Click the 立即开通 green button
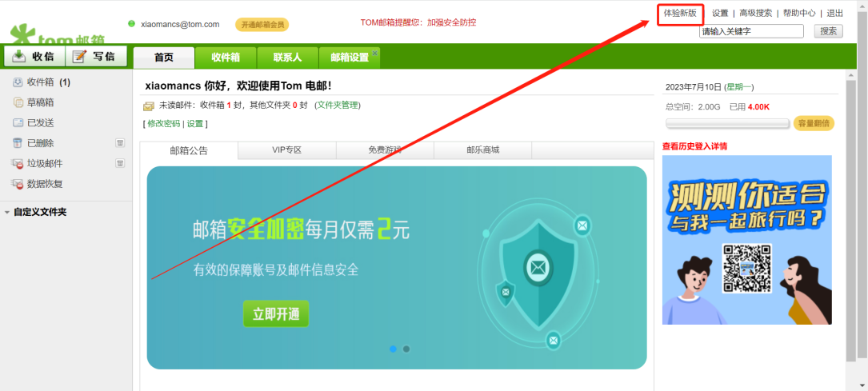The height and width of the screenshot is (391, 868). tap(276, 314)
